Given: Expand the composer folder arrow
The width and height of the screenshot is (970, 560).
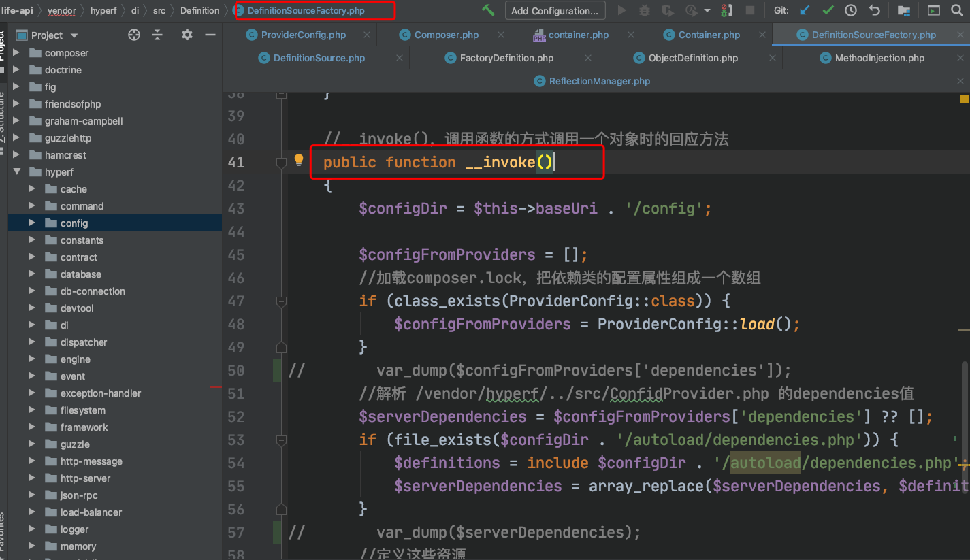Looking at the screenshot, I should click(x=16, y=53).
